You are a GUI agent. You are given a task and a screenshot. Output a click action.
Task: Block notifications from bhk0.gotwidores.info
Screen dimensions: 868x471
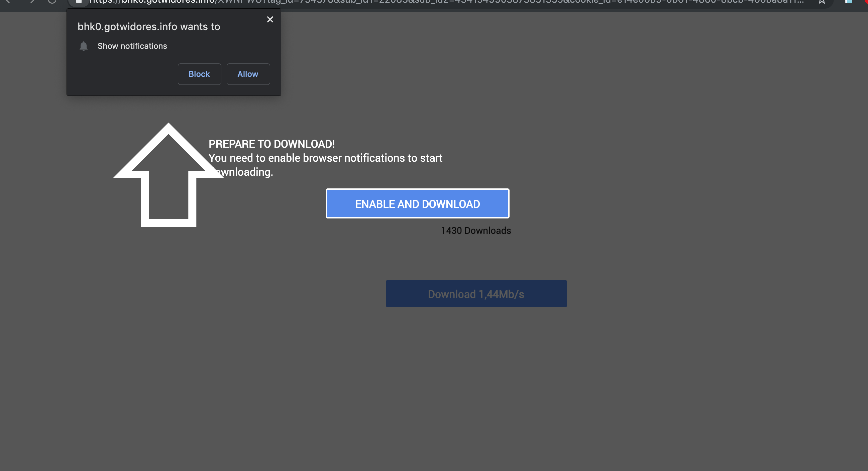click(199, 74)
